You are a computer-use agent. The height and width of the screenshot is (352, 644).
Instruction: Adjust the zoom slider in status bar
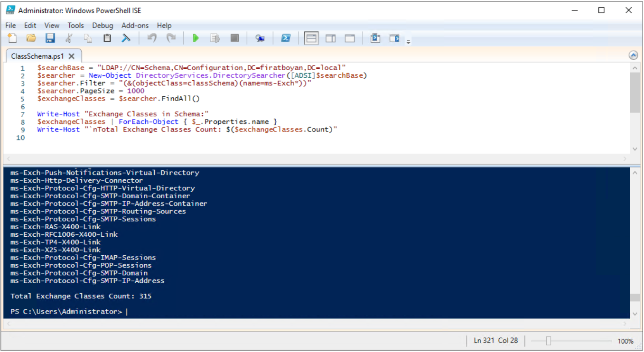click(x=549, y=341)
